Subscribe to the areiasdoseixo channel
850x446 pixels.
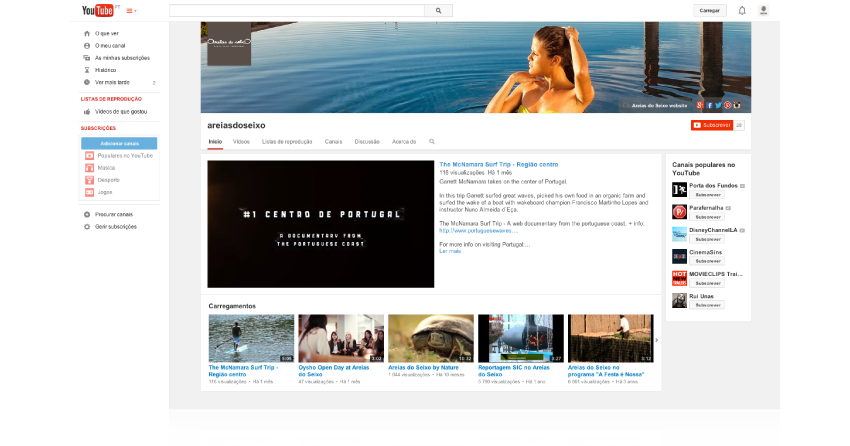(x=711, y=125)
